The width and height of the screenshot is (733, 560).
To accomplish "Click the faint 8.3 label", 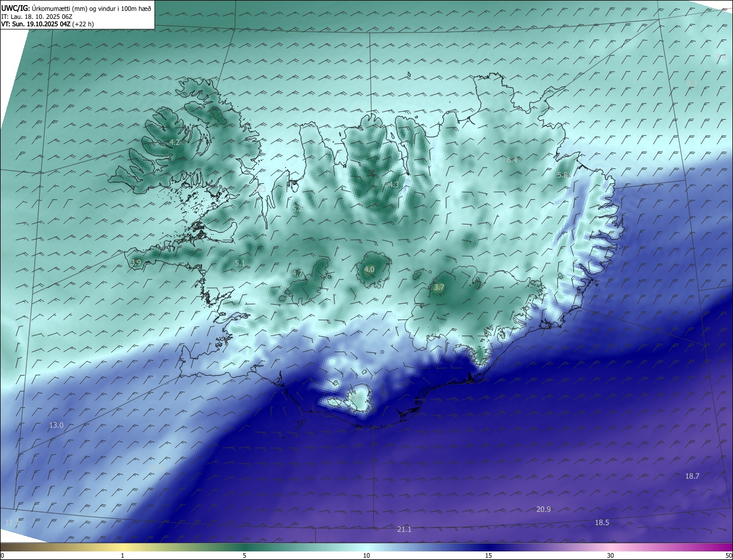I will (692, 83).
